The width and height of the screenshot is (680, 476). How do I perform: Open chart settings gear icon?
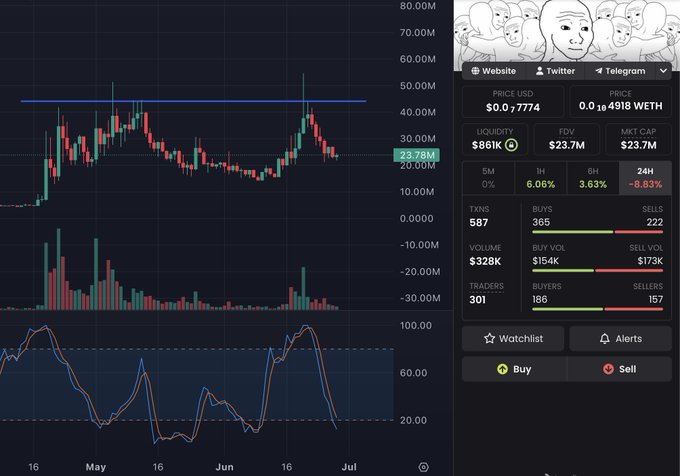point(424,467)
